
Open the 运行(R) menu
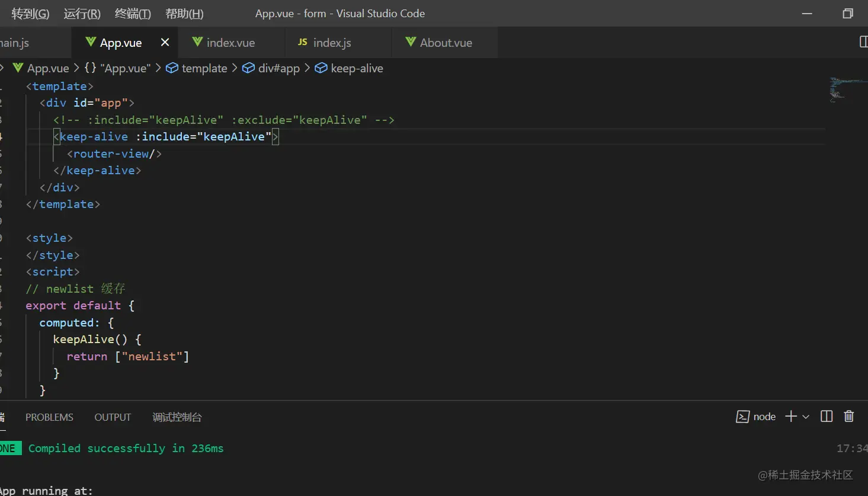pyautogui.click(x=82, y=14)
